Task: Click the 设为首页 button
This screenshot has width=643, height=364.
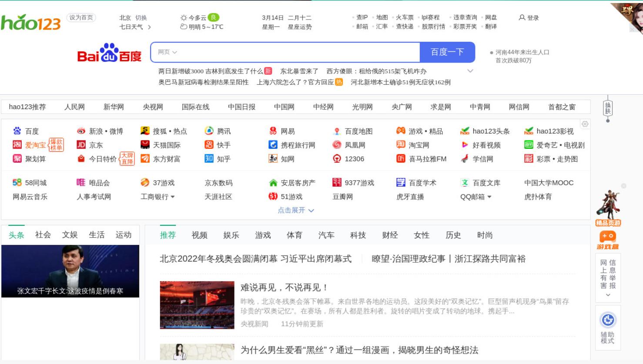Action: tap(81, 17)
